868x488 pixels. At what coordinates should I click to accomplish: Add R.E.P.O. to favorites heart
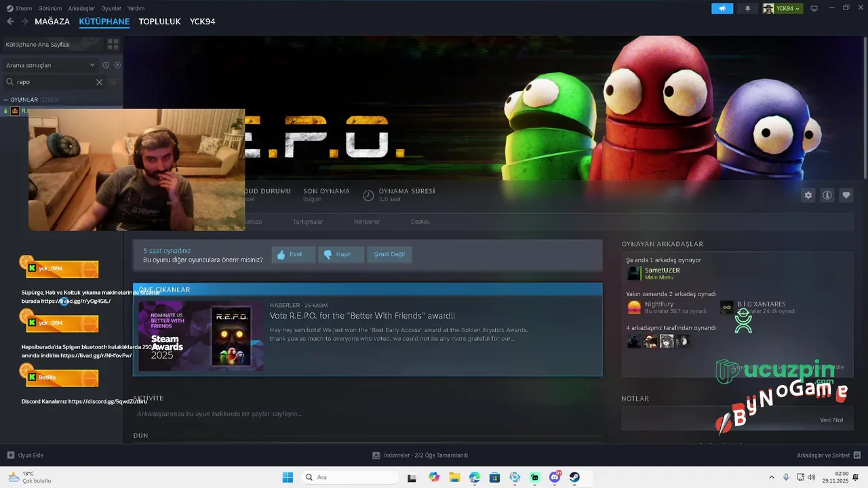(846, 195)
